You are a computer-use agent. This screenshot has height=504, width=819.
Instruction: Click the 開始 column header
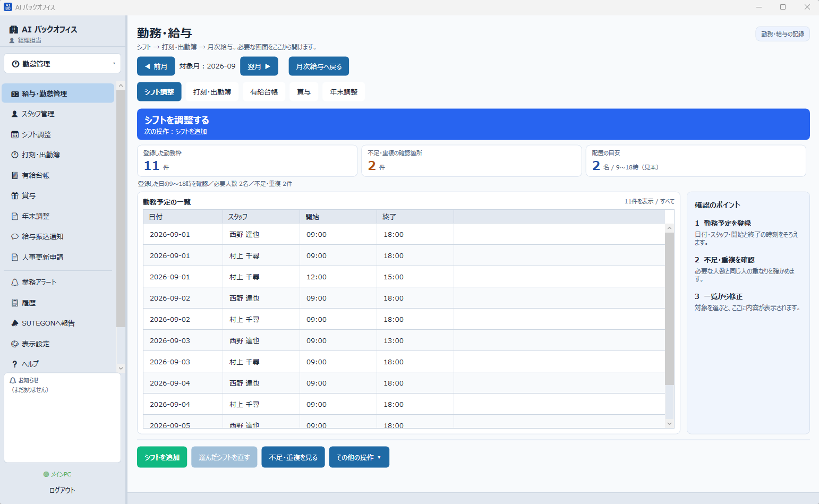338,217
